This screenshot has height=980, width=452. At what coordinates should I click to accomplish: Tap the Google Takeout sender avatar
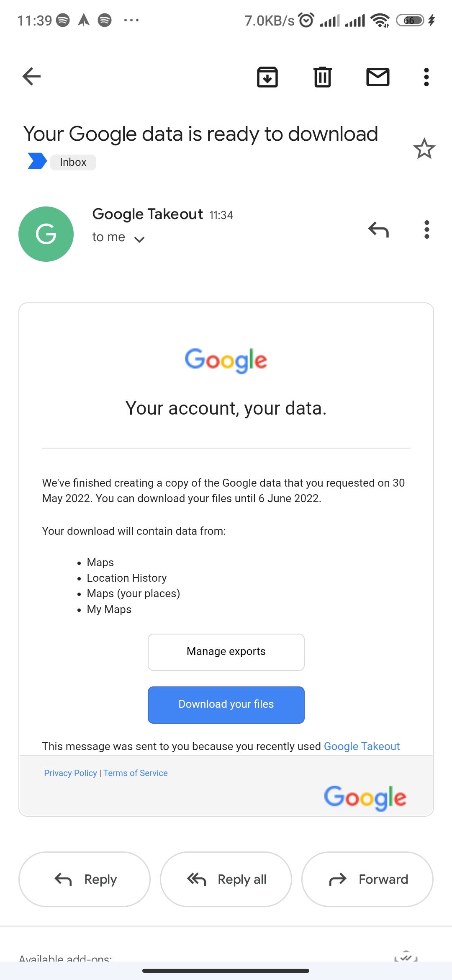click(46, 234)
